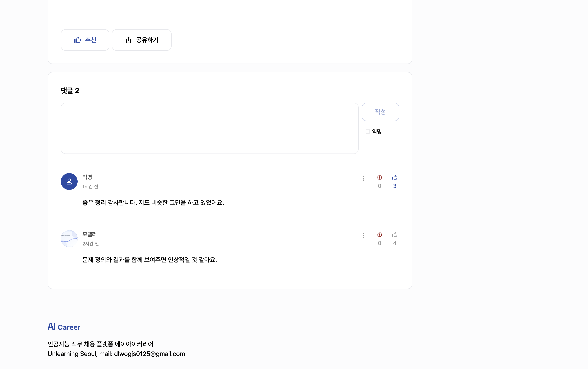588x369 pixels.
Task: Click the 2시간 전 timestamp
Action: click(x=91, y=244)
